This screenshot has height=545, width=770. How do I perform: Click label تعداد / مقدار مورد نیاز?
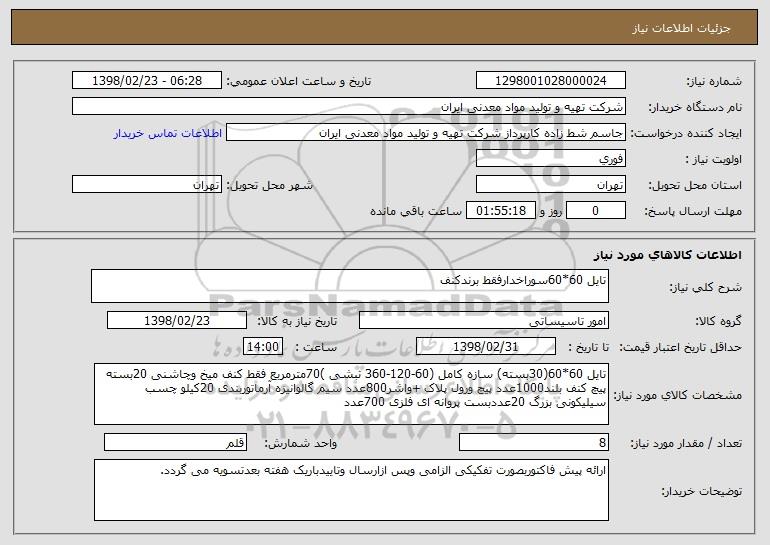point(686,443)
